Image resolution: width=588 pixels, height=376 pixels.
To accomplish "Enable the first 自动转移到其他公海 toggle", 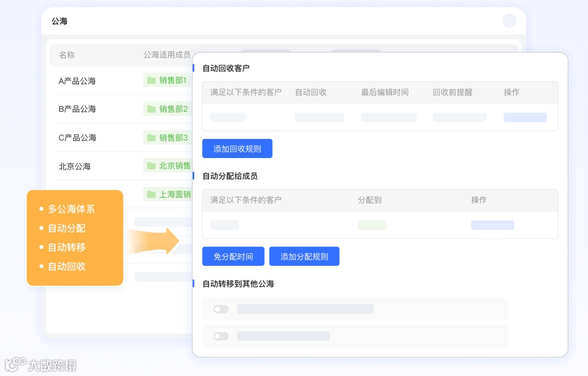I will [x=220, y=309].
